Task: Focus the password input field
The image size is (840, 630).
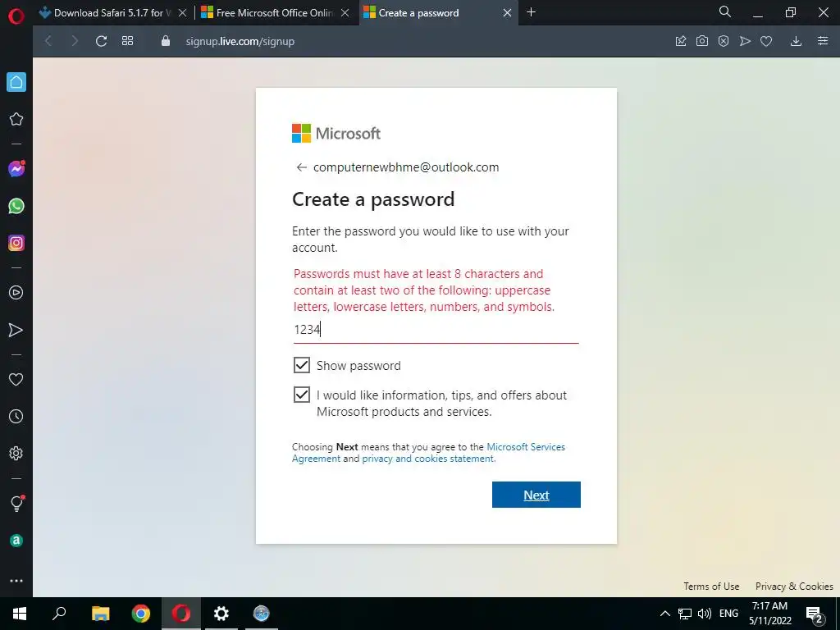Action: pyautogui.click(x=436, y=330)
